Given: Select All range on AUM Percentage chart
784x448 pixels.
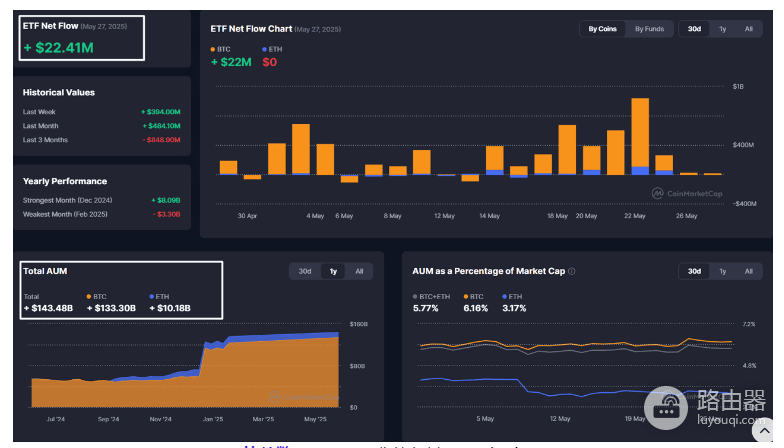Looking at the screenshot, I should pos(748,271).
